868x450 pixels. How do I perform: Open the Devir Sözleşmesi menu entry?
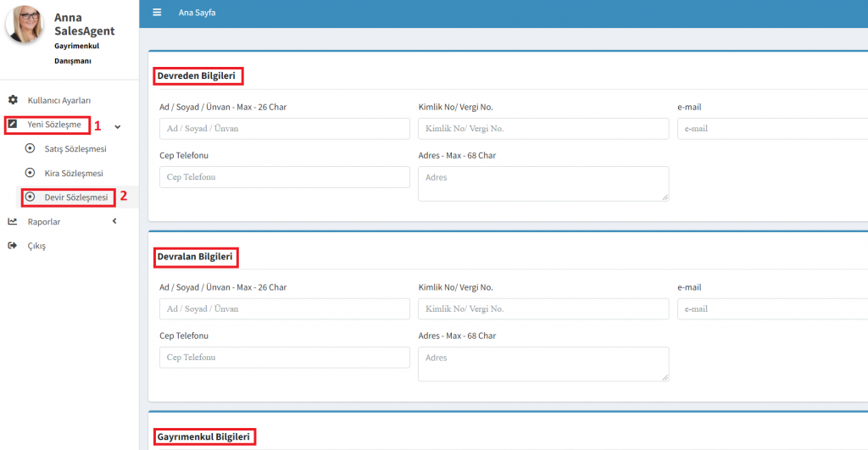[x=76, y=197]
